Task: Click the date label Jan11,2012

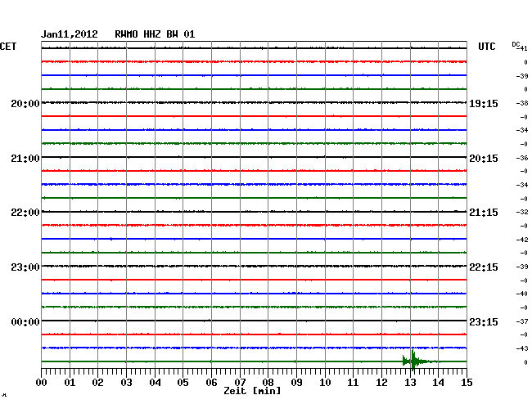Action: pyautogui.click(x=70, y=34)
